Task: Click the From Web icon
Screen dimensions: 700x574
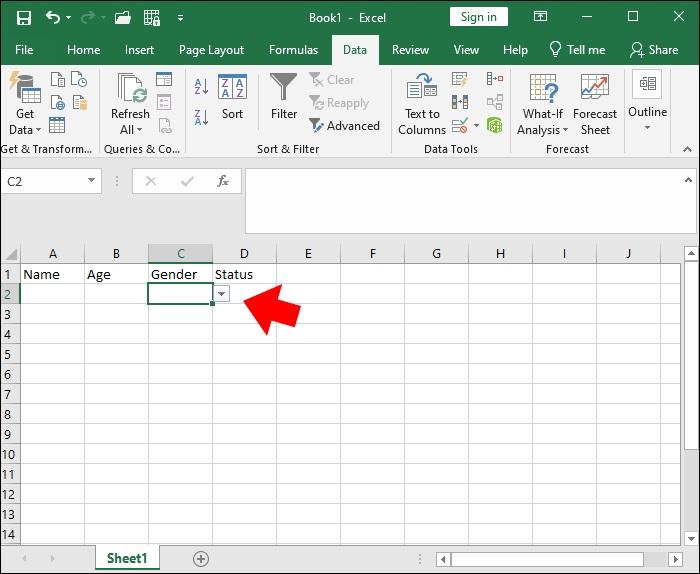Action: click(x=58, y=103)
